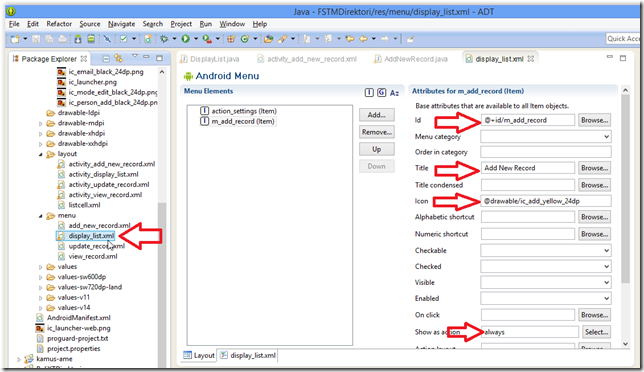644x372 pixels.
Task: Click the lint check mark icon
Action: 123,39
